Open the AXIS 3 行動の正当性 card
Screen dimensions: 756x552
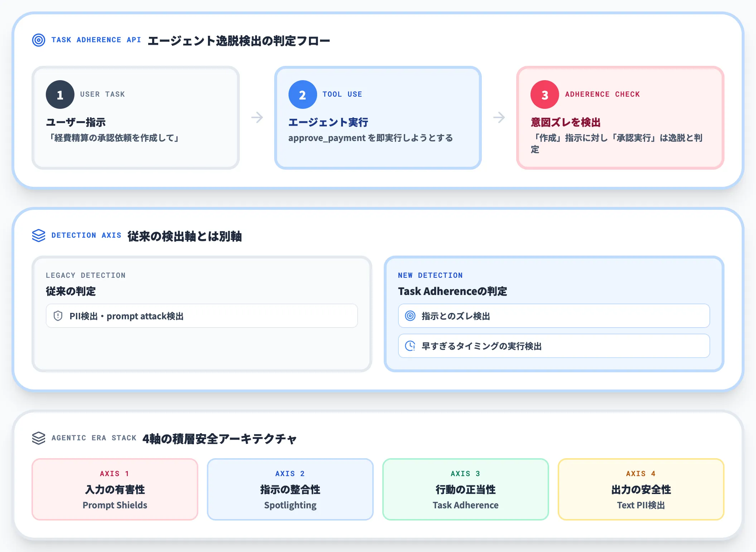coord(466,489)
